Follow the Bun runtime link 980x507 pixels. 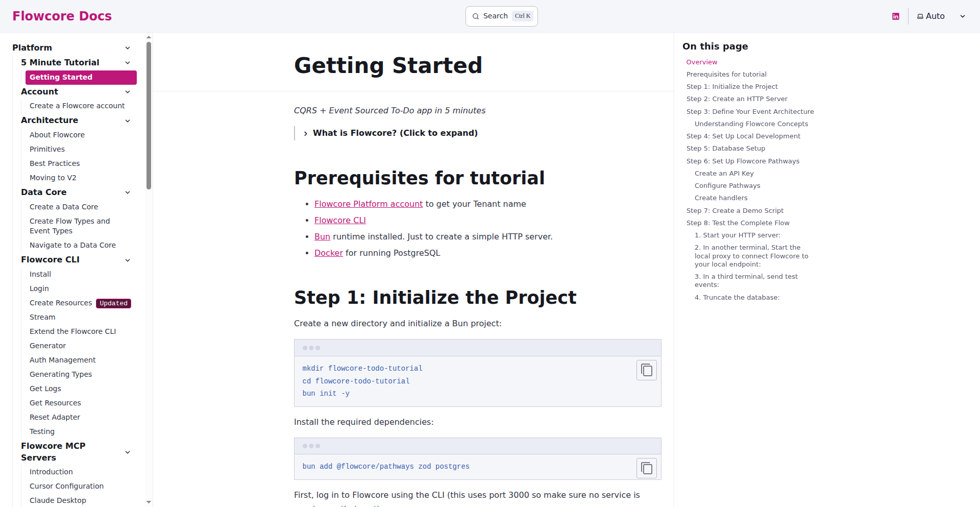[322, 237]
